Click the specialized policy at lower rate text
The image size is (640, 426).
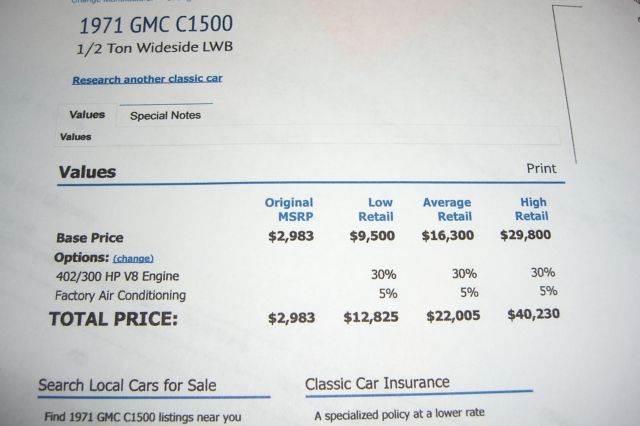(x=400, y=414)
